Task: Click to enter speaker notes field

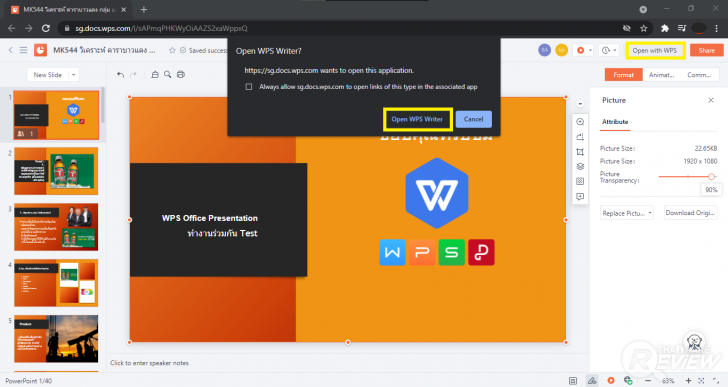Action: [150, 363]
